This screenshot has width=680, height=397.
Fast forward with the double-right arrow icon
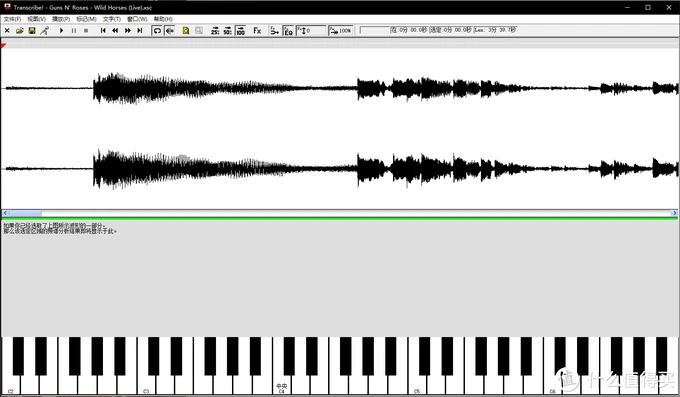coord(128,30)
